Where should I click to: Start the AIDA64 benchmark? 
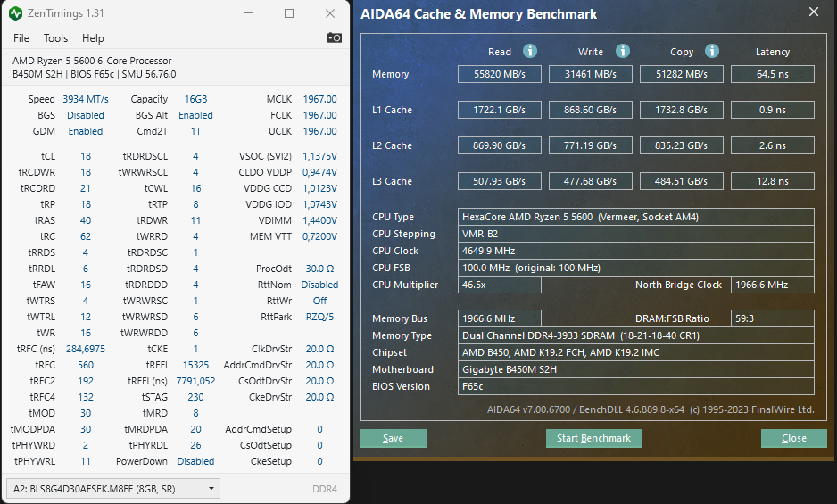point(593,438)
